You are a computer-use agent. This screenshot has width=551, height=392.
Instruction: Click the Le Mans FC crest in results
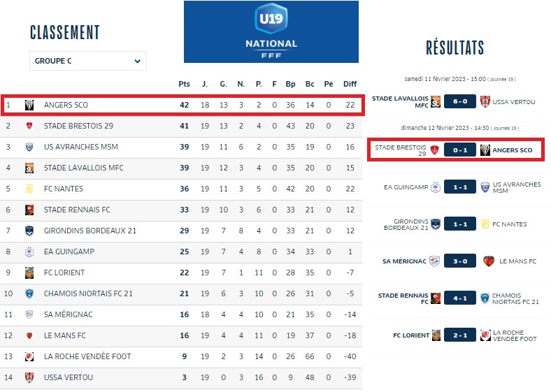489,261
